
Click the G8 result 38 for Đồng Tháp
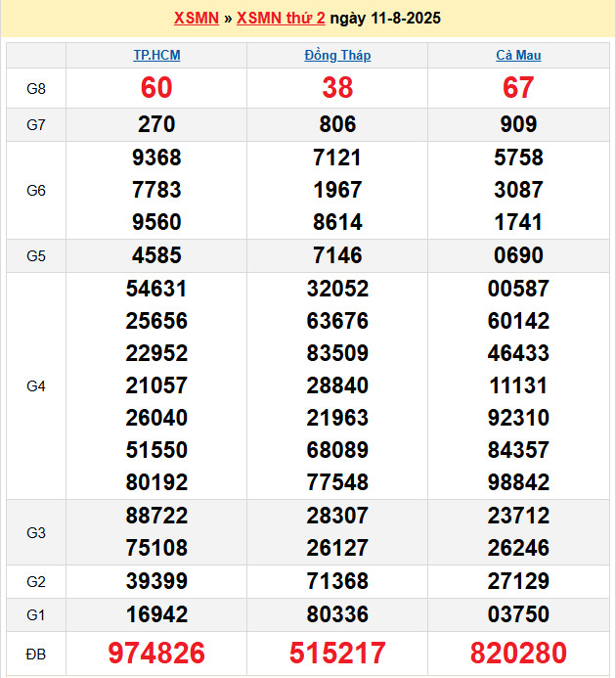(337, 88)
